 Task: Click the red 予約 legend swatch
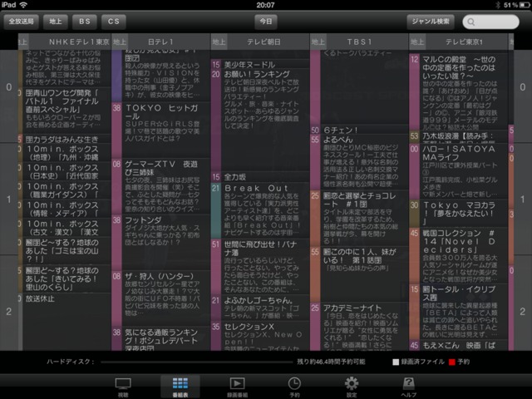point(451,362)
